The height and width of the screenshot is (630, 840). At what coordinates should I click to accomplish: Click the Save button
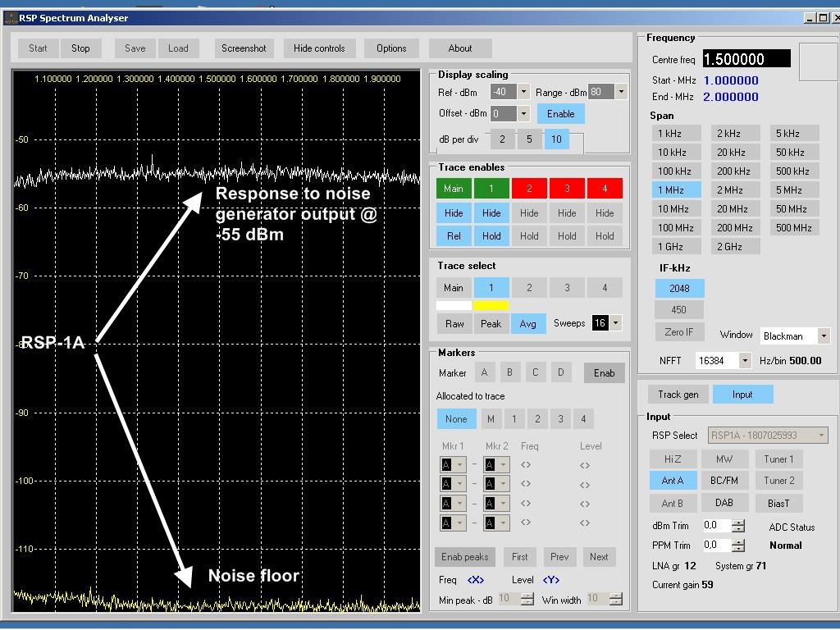tap(135, 48)
